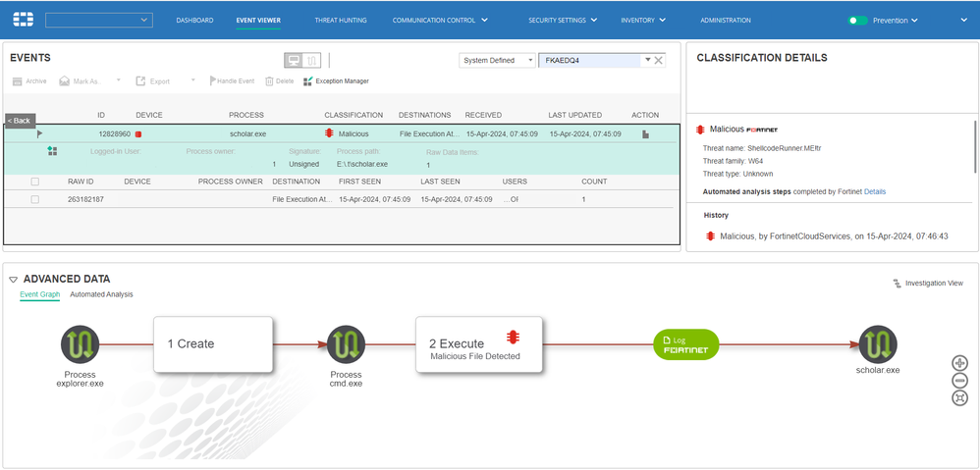
Task: Sort by the Last Updated column header
Action: [575, 115]
